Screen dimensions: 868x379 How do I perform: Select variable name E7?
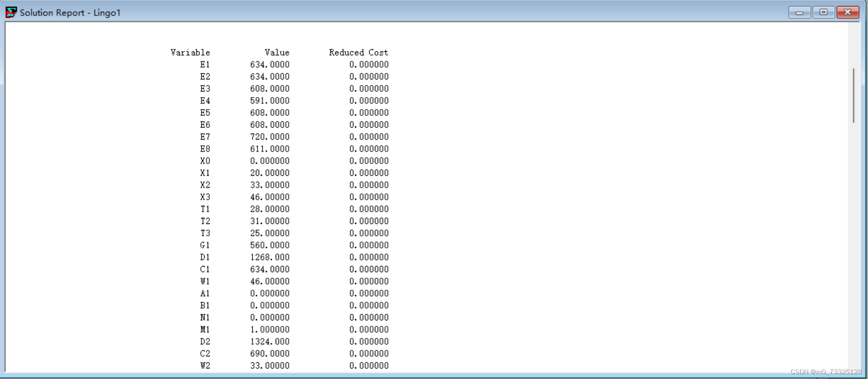(x=205, y=136)
